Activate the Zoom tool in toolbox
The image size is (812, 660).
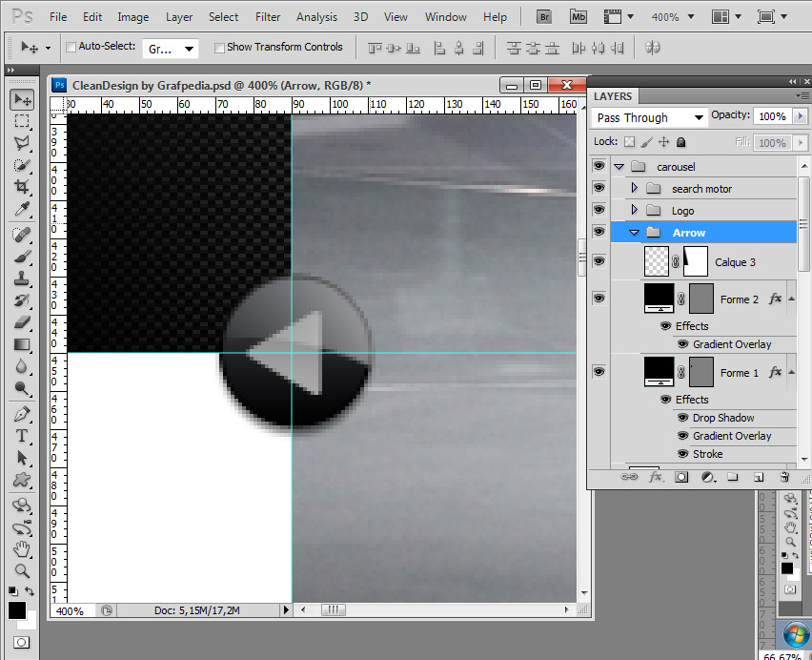click(22, 570)
